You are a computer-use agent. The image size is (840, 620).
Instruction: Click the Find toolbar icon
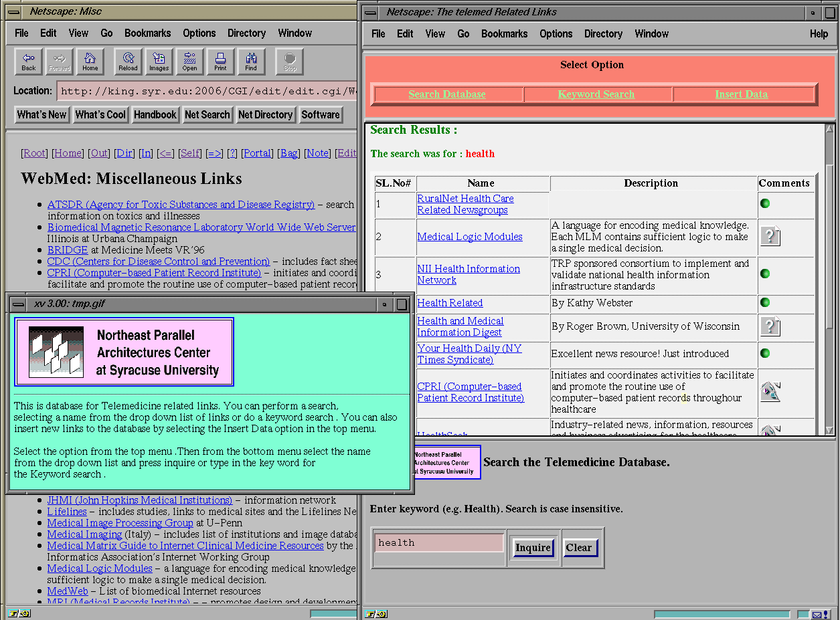tap(251, 62)
